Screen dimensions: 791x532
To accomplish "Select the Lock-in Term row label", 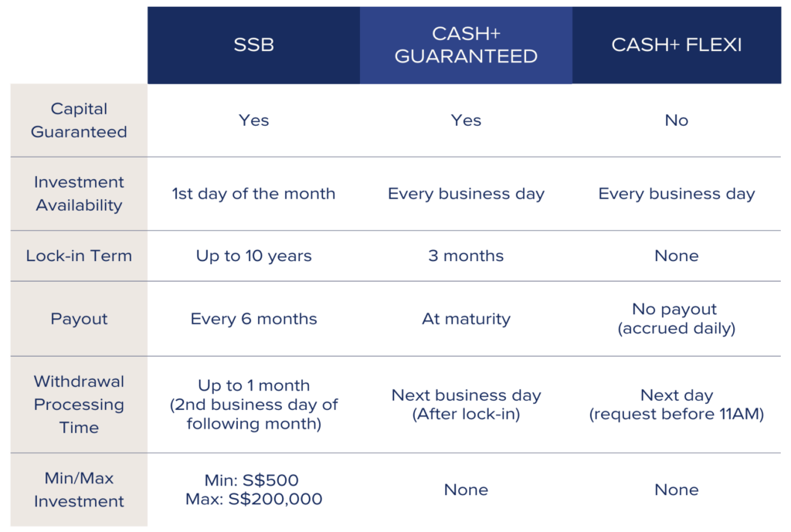I will [80, 256].
